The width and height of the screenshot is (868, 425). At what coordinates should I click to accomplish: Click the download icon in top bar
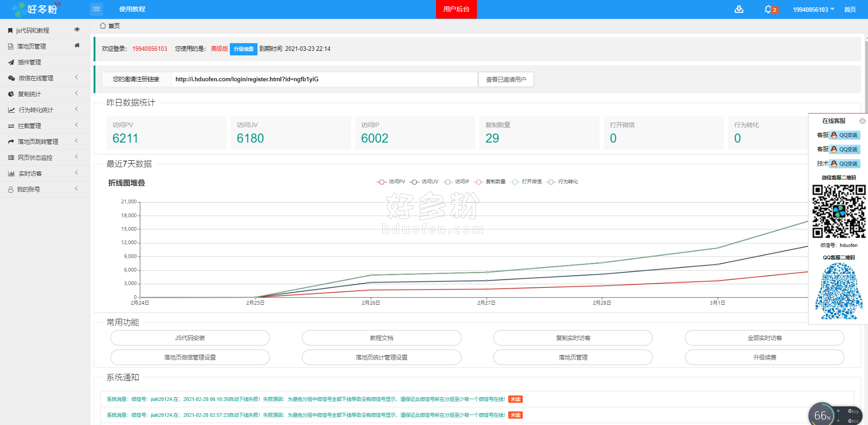click(x=739, y=10)
